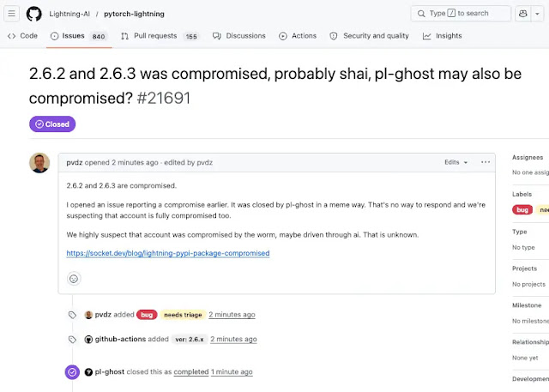Expand the Edits history dropdown
The width and height of the screenshot is (549, 392).
pyautogui.click(x=455, y=162)
